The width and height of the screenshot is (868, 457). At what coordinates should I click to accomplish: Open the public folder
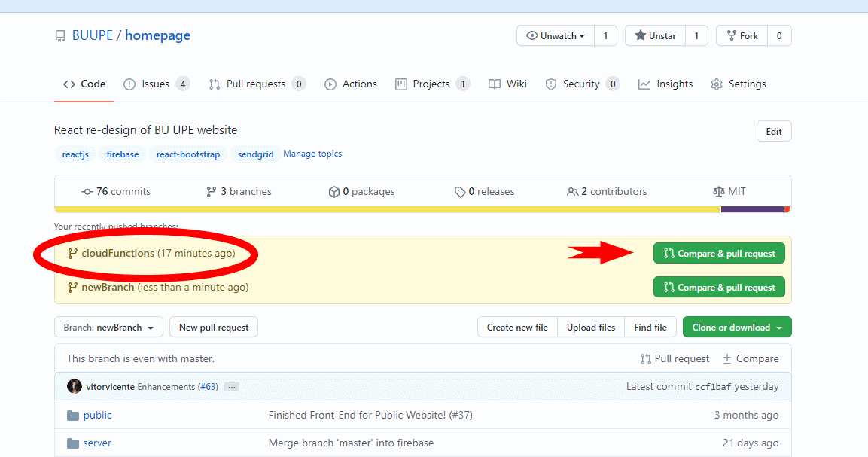(97, 415)
